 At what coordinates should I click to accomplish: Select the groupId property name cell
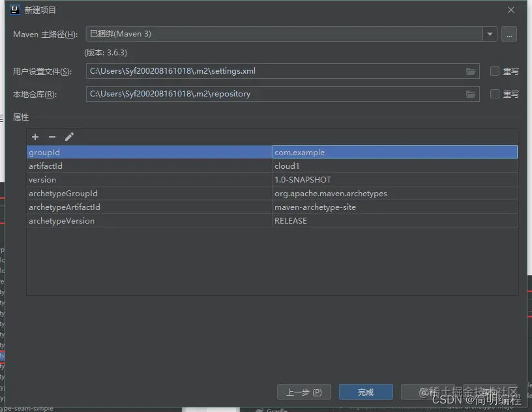149,152
